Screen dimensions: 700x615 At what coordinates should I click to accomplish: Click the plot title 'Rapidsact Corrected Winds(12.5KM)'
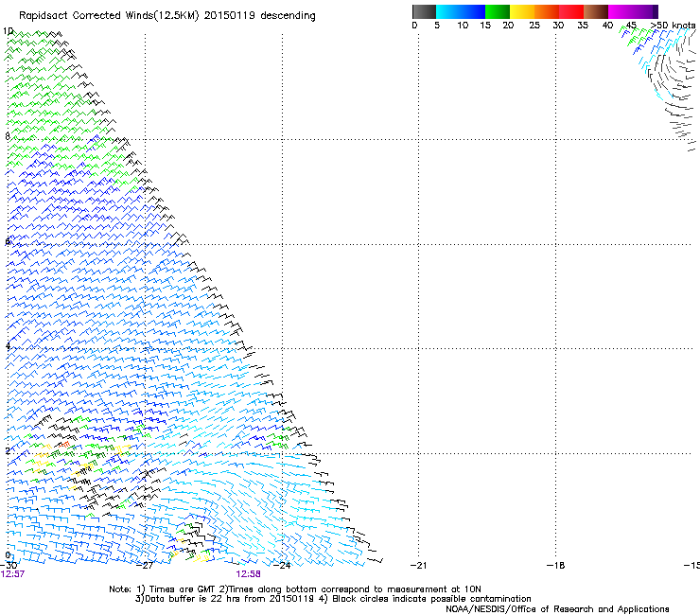pos(109,16)
